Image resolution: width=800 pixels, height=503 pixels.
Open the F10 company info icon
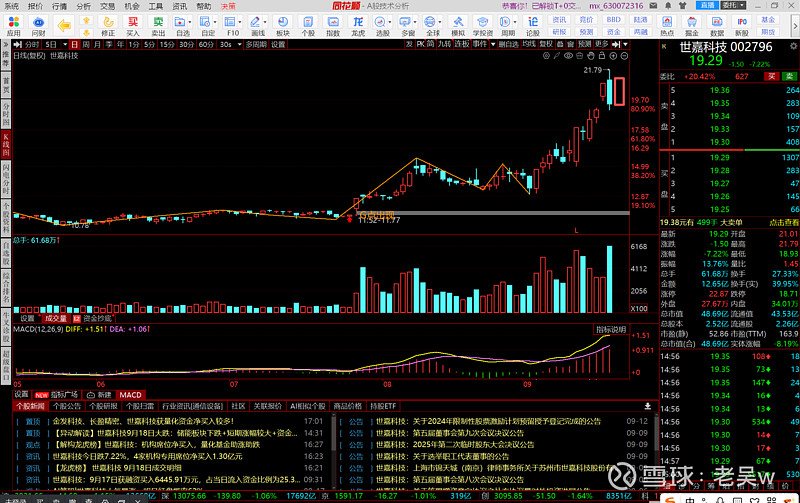pos(231,25)
